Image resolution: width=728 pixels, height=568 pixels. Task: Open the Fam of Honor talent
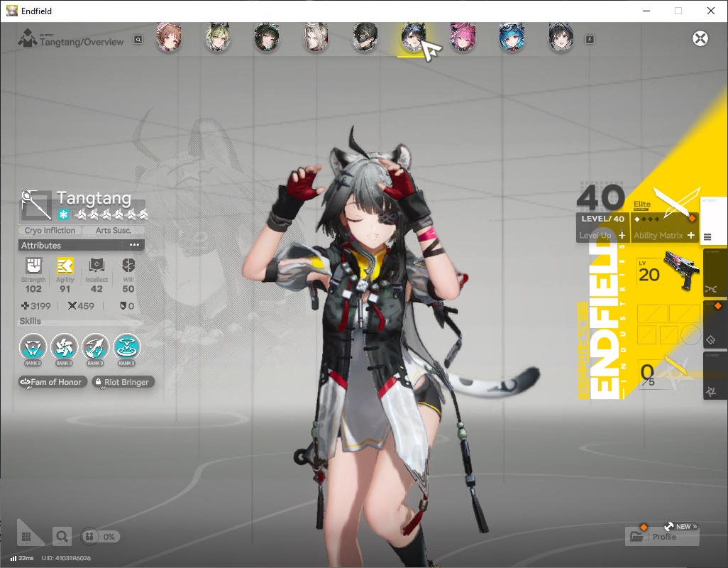53,382
